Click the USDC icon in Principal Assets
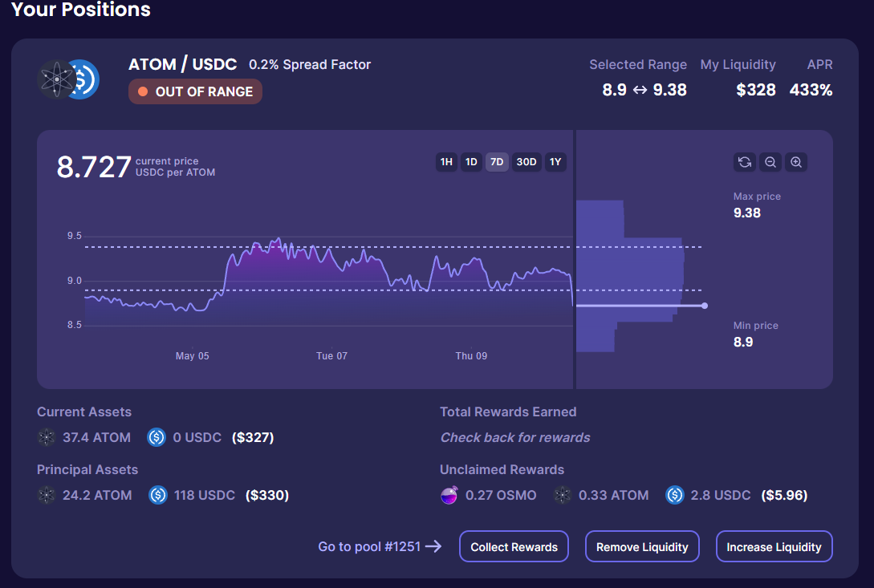The height and width of the screenshot is (588, 874). [158, 495]
